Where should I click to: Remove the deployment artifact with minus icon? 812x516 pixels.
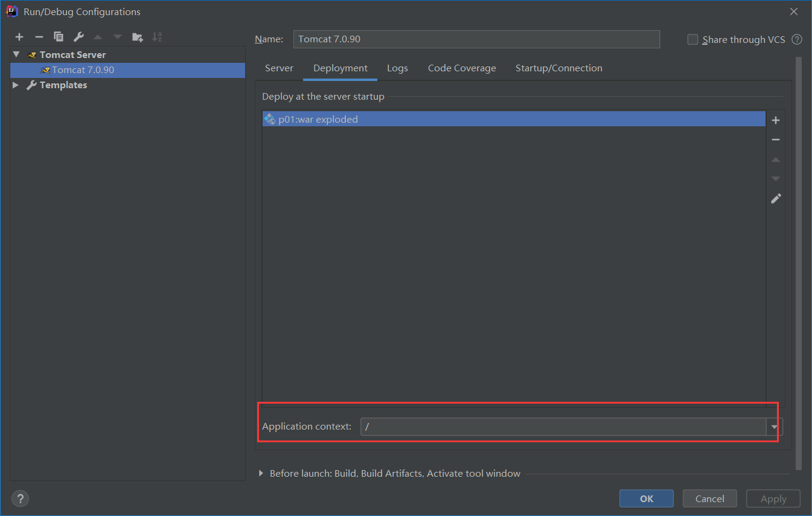(776, 140)
